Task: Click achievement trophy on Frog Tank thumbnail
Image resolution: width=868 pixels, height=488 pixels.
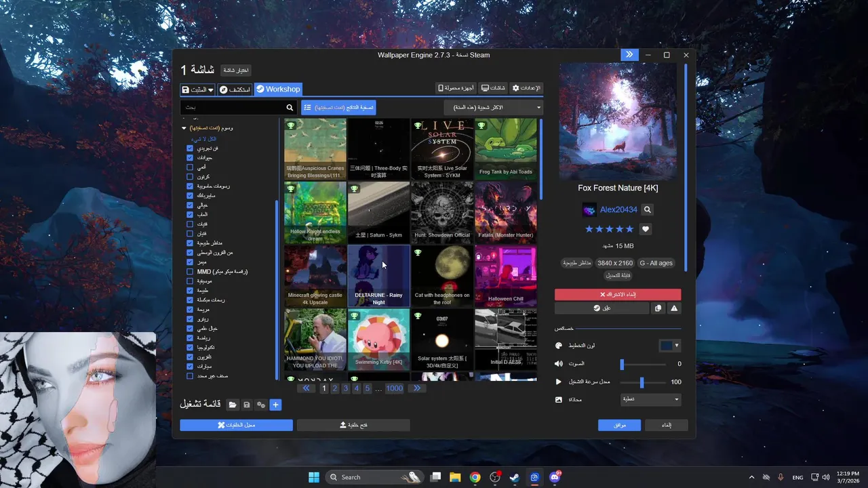Action: point(481,125)
